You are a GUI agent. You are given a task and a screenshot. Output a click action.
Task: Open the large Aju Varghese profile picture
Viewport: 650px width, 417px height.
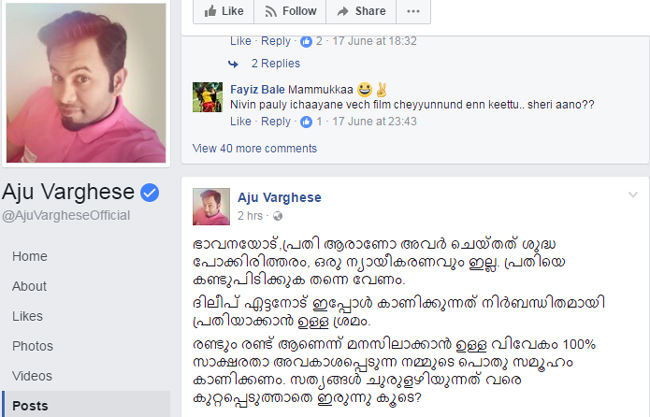(x=86, y=83)
